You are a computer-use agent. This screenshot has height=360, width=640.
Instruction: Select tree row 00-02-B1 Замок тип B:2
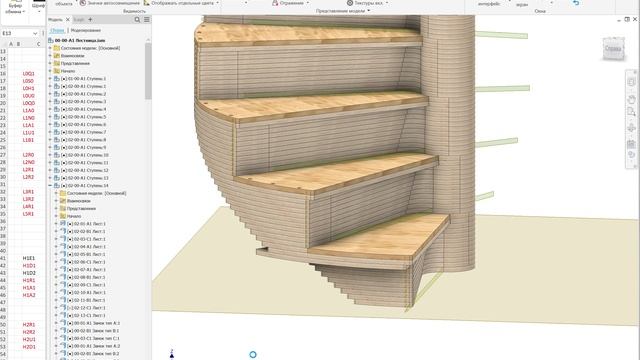pyautogui.click(x=93, y=353)
